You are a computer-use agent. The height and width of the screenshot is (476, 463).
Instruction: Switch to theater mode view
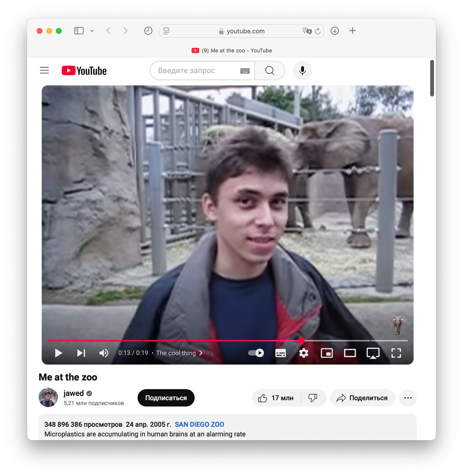tap(350, 353)
